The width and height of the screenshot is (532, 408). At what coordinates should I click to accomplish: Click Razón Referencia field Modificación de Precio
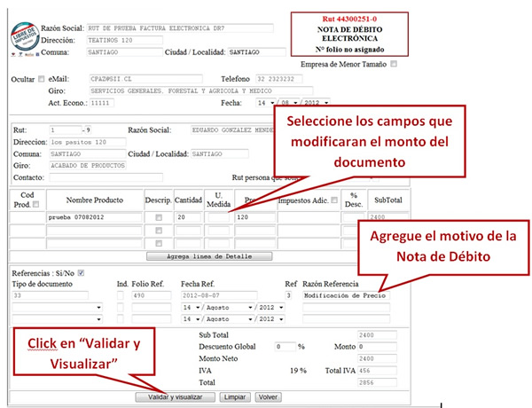coord(346,295)
